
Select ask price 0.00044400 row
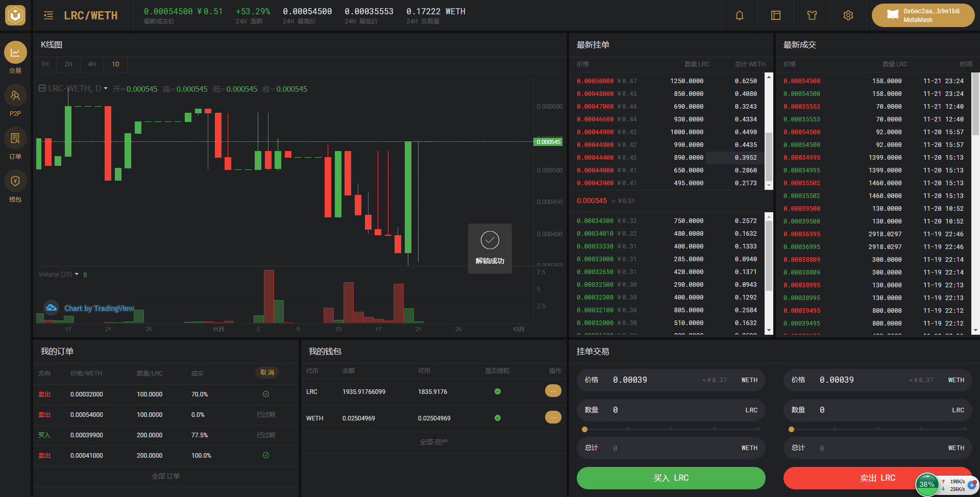point(667,158)
